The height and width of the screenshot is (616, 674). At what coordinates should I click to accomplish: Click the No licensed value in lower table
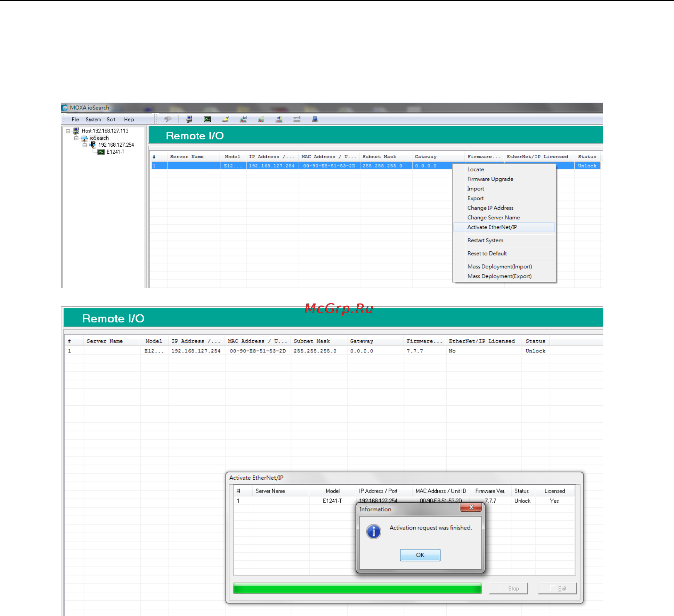click(452, 351)
